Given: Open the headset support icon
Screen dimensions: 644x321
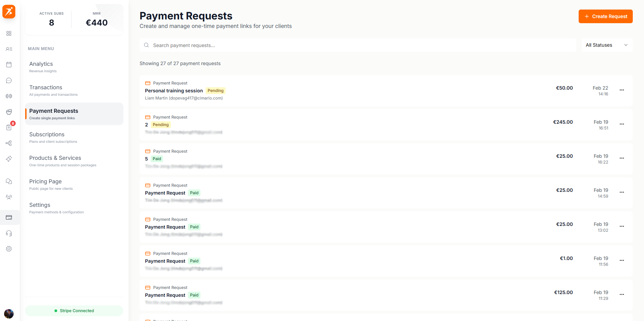Looking at the screenshot, I should pos(9,233).
